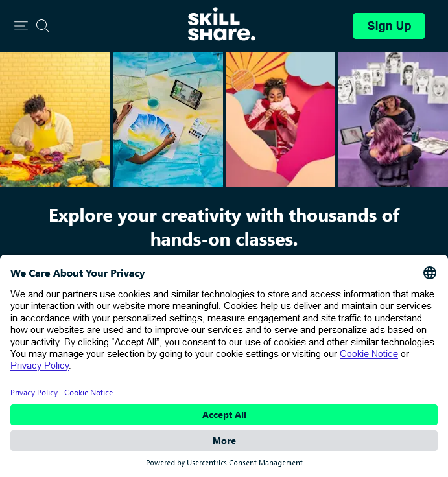Select the purple portrait sketching image
Viewport: 448px width, 477px height.
point(393,119)
